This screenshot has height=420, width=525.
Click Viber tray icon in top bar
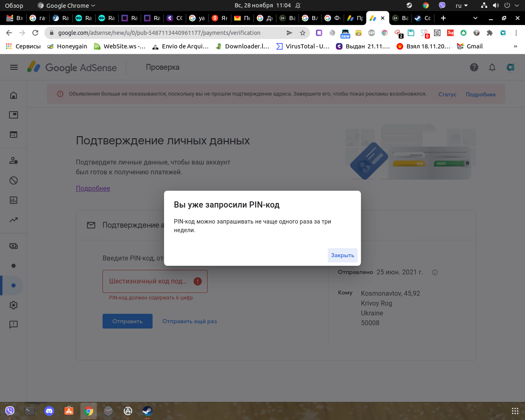[x=442, y=5]
